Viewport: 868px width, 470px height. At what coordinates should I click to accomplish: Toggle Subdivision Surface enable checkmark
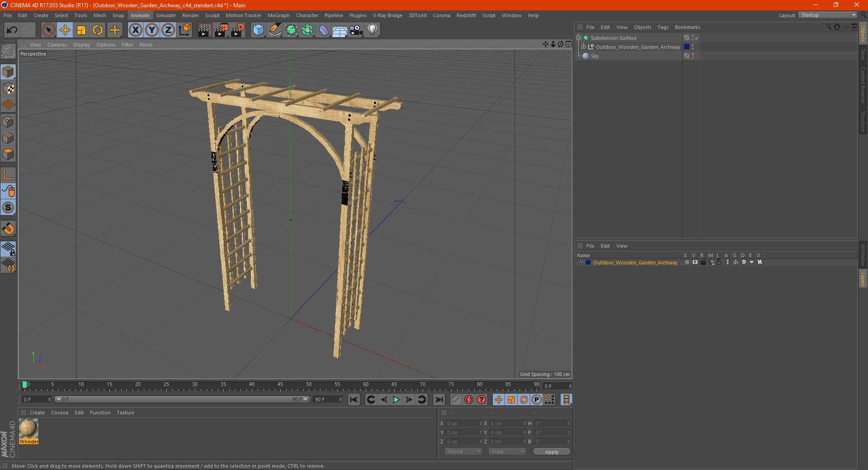[697, 38]
